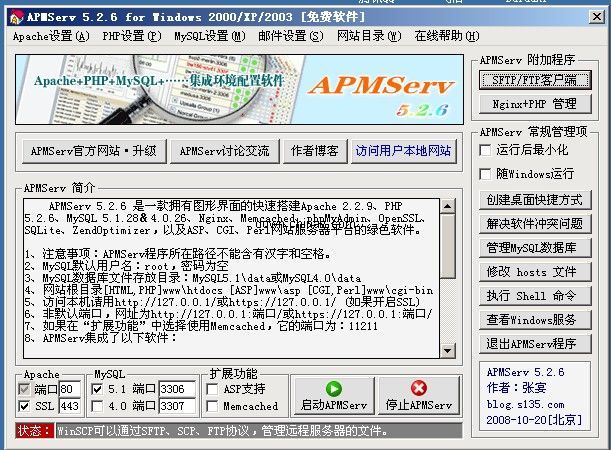Open the 网站目录(W) menu
Screen dimensions: 611x450
pyautogui.click(x=369, y=36)
